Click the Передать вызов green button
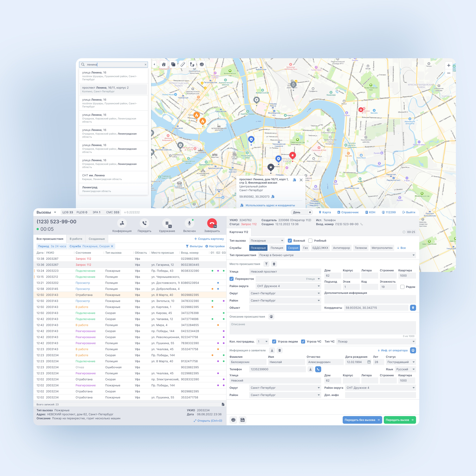 pyautogui.click(x=400, y=420)
